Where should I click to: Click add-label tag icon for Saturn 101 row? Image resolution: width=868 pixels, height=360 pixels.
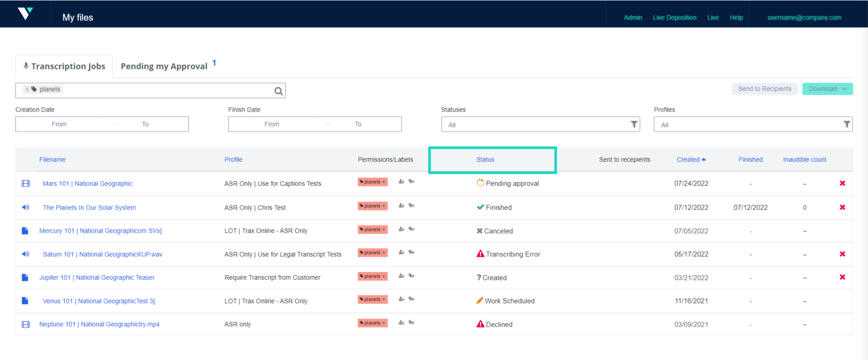tap(411, 252)
